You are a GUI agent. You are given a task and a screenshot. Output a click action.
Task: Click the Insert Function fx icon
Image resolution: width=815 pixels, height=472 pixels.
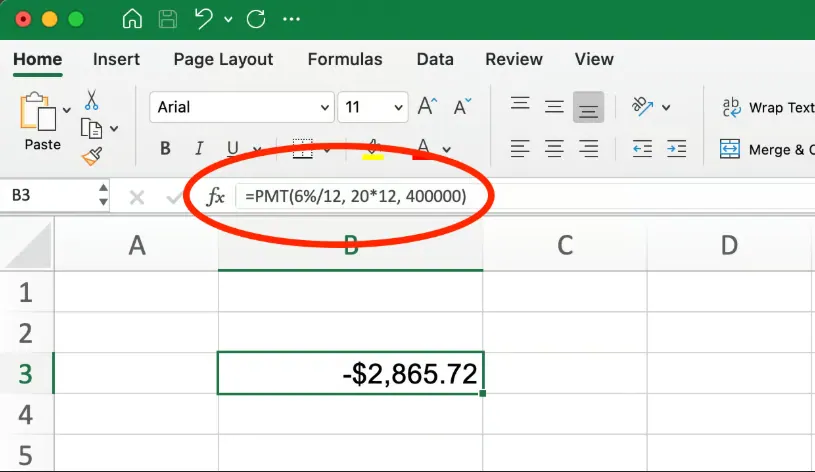215,197
